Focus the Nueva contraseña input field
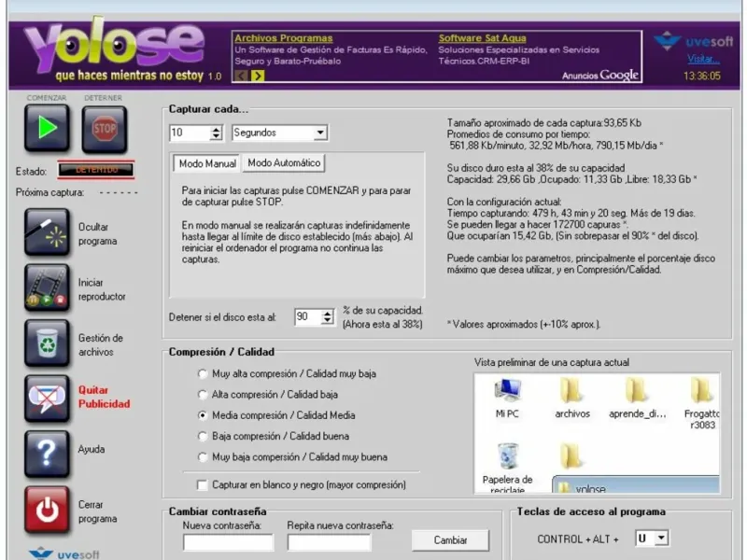The image size is (747, 560). [228, 542]
